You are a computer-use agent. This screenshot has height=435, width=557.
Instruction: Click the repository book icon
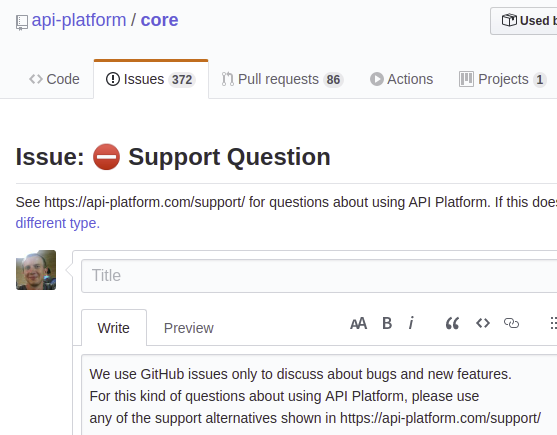pos(22,23)
